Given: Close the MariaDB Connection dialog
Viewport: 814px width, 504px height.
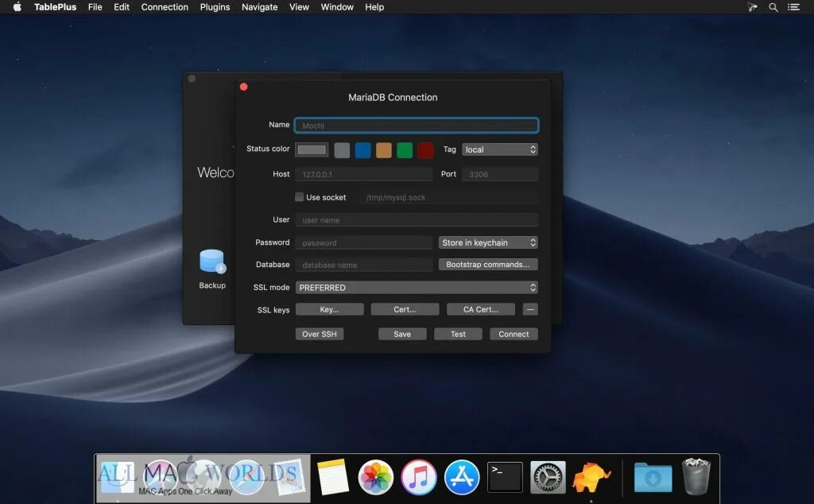Looking at the screenshot, I should click(243, 87).
